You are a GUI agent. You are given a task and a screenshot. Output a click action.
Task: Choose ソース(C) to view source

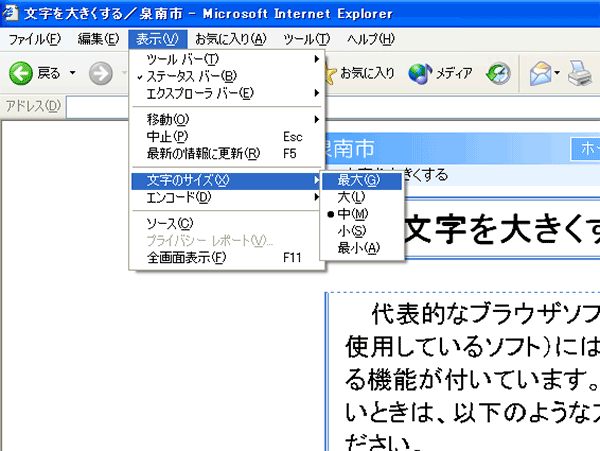227,224
